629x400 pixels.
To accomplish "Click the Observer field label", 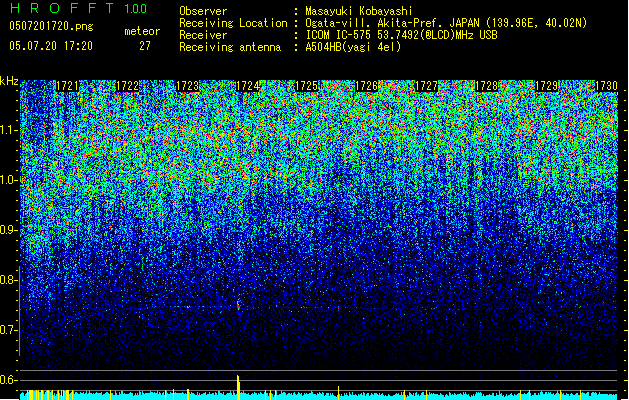I will 203,11.
